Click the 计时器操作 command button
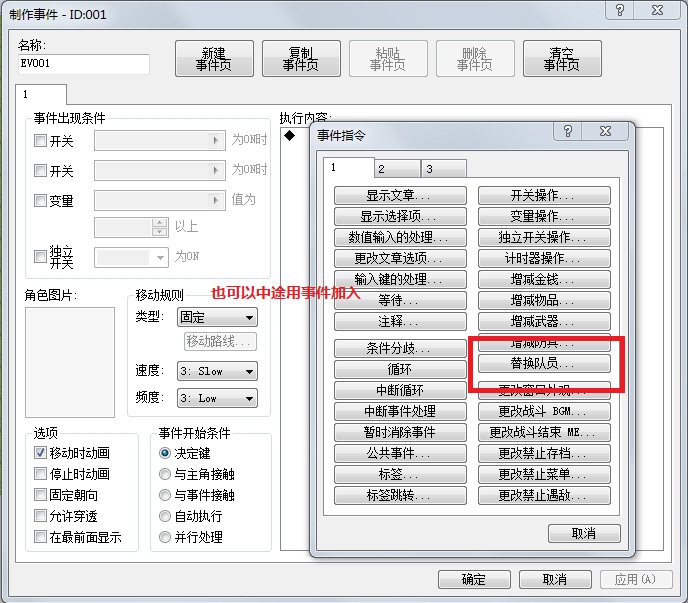Image resolution: width=688 pixels, height=603 pixels. (x=544, y=258)
